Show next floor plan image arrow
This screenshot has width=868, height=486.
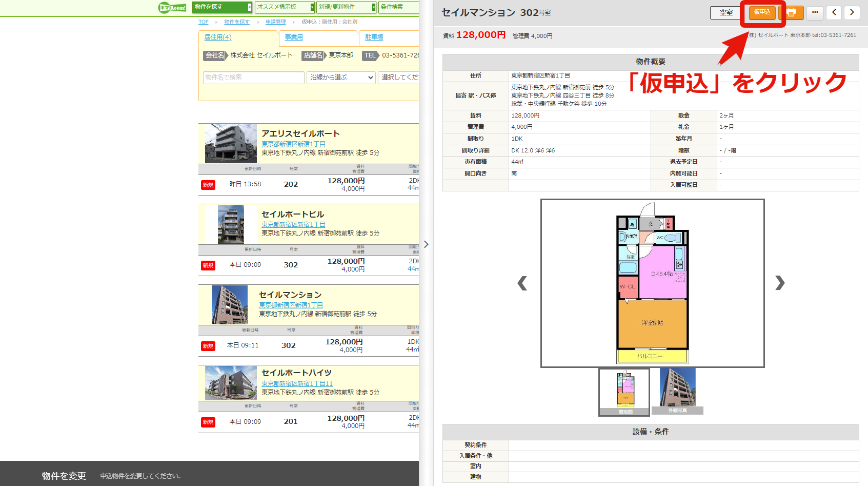point(780,283)
